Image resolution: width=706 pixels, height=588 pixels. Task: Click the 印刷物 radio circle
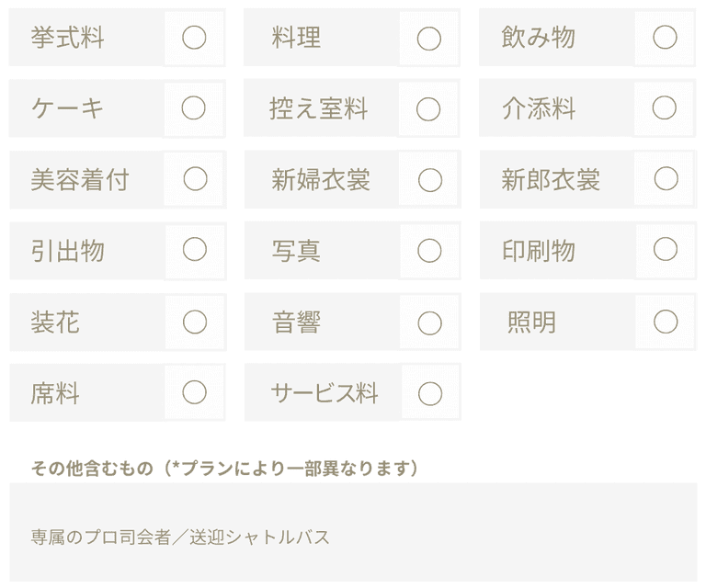(x=666, y=249)
